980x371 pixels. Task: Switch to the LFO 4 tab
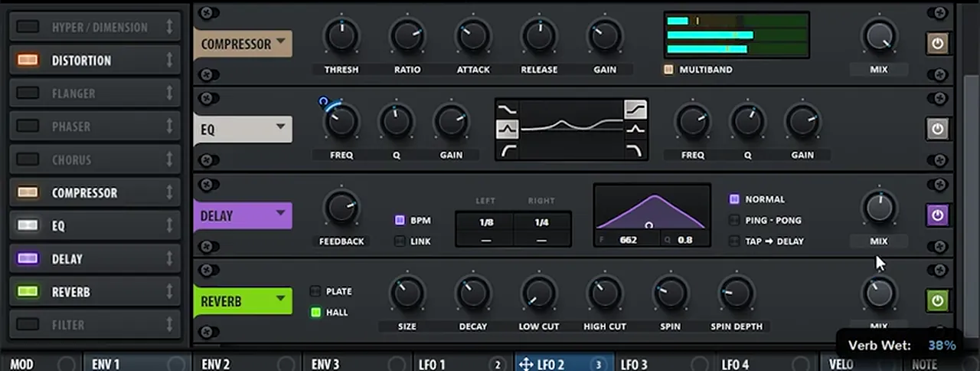(766, 364)
